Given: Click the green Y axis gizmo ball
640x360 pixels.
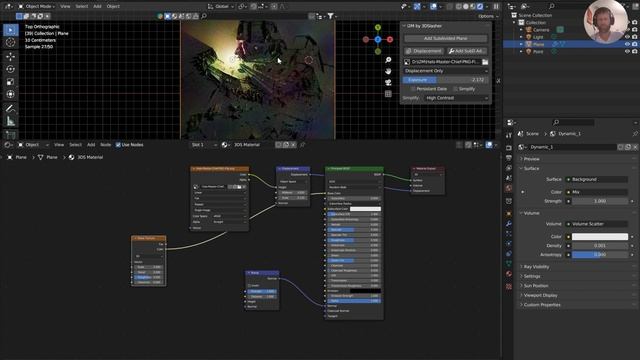Looking at the screenshot, I should [x=378, y=27].
